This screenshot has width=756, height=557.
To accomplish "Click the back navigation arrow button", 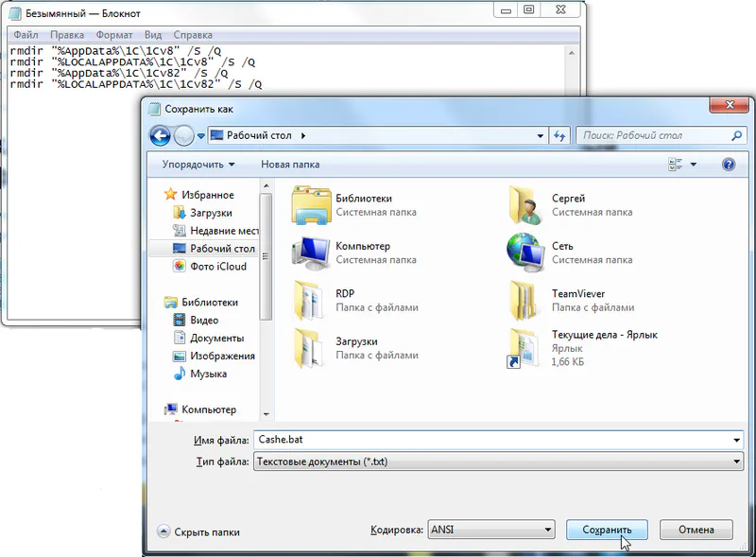I will (160, 136).
